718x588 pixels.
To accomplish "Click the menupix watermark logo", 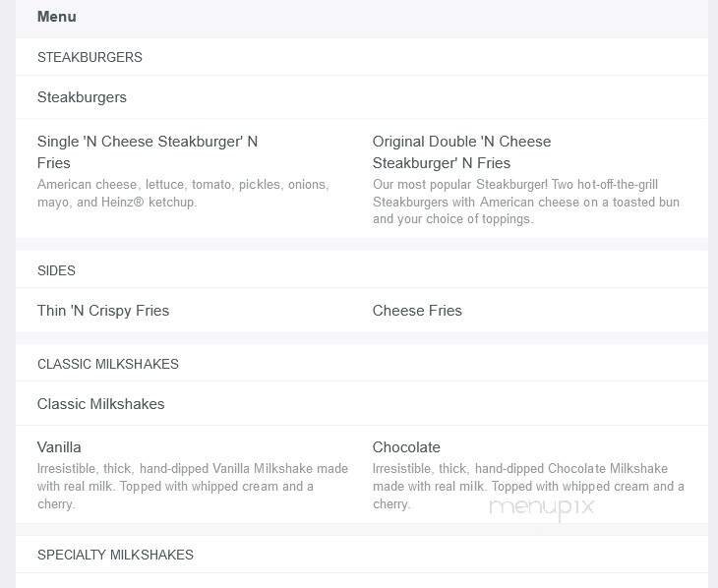I will tap(541, 507).
